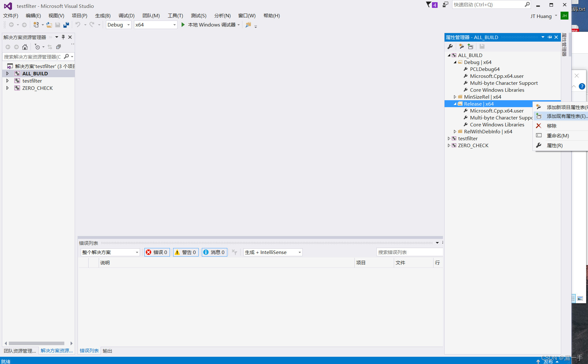588x364 pixels.
Task: Select Microsoft.Cpp.x64.user under Debug
Action: (x=497, y=76)
